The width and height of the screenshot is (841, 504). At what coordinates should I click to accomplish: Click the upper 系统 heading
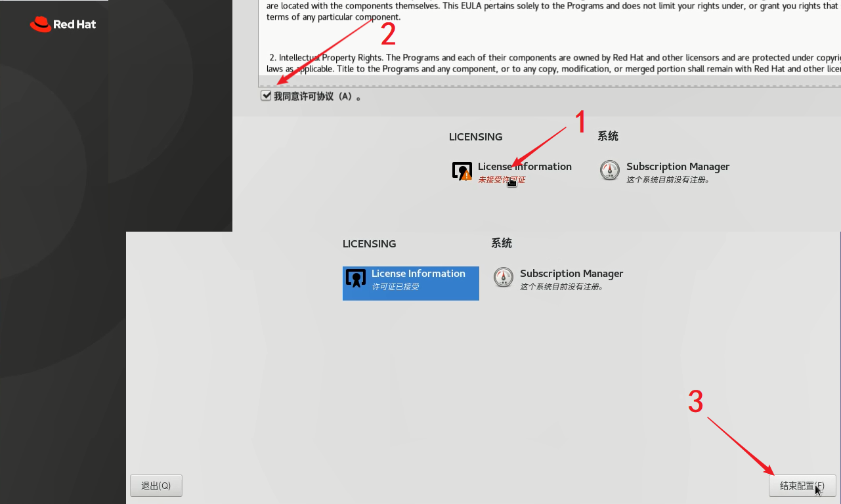pos(608,136)
